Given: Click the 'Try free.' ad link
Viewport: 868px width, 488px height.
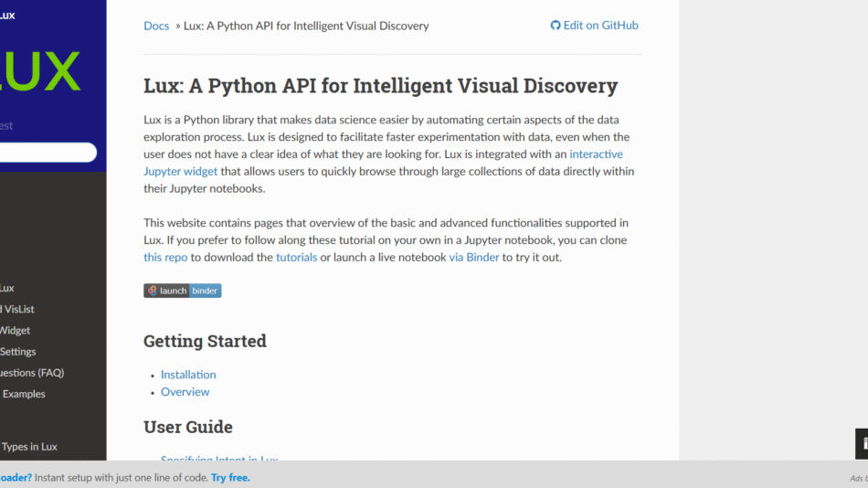Looking at the screenshot, I should tap(230, 477).
